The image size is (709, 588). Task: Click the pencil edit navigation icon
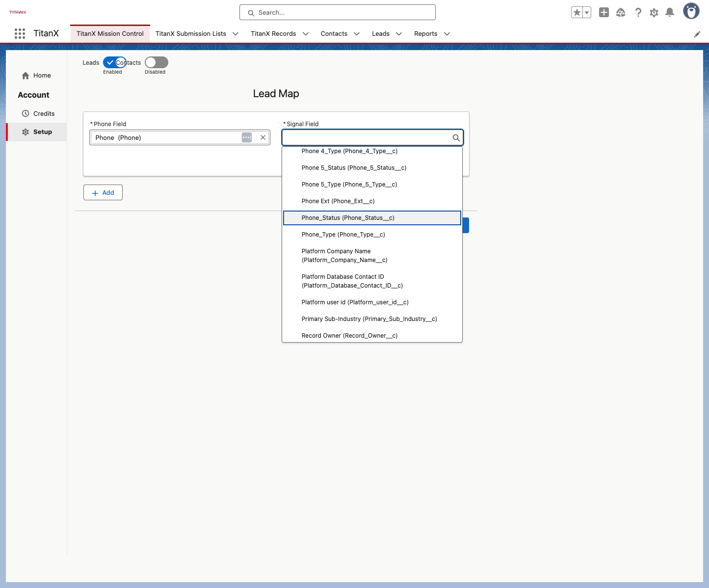pyautogui.click(x=697, y=34)
